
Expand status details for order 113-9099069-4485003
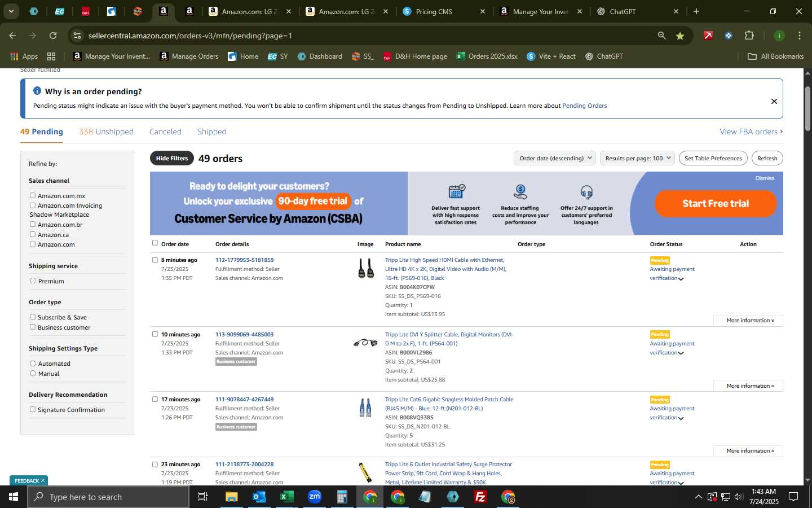pos(681,353)
